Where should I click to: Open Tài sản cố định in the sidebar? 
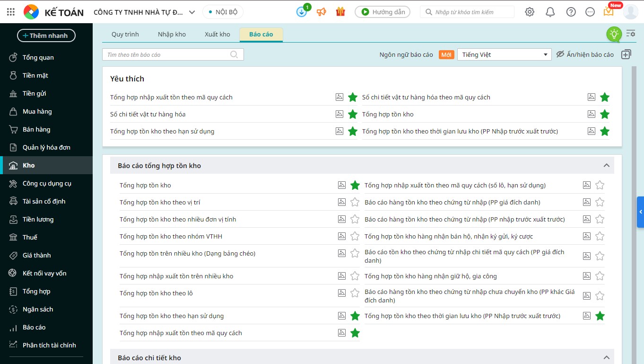[46, 201]
